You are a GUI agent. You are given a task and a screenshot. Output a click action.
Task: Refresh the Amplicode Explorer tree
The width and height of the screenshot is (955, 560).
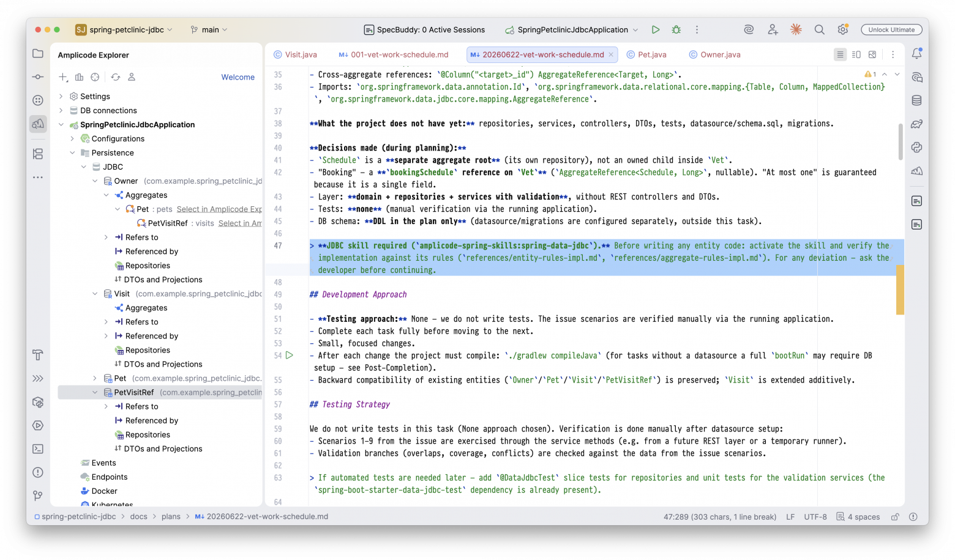click(x=116, y=77)
